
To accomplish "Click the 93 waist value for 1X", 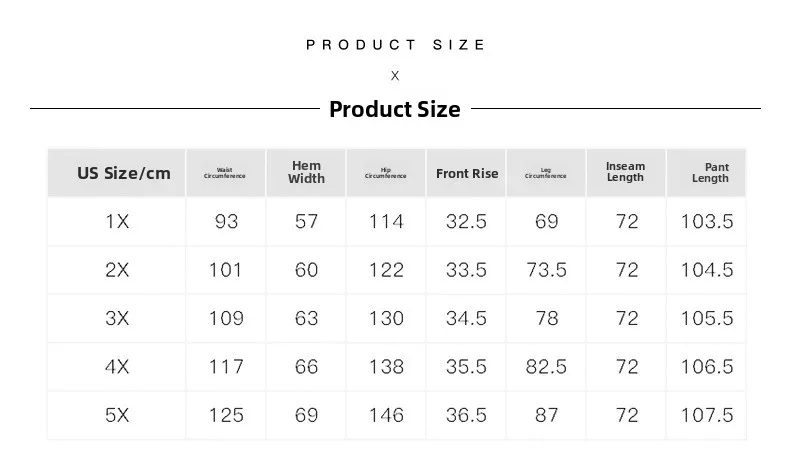I will 226,222.
